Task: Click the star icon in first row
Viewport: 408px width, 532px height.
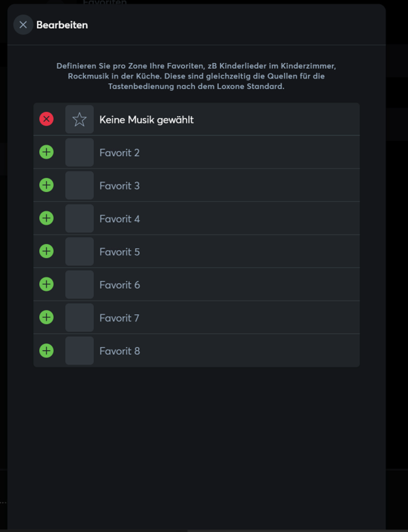Action: tap(80, 119)
